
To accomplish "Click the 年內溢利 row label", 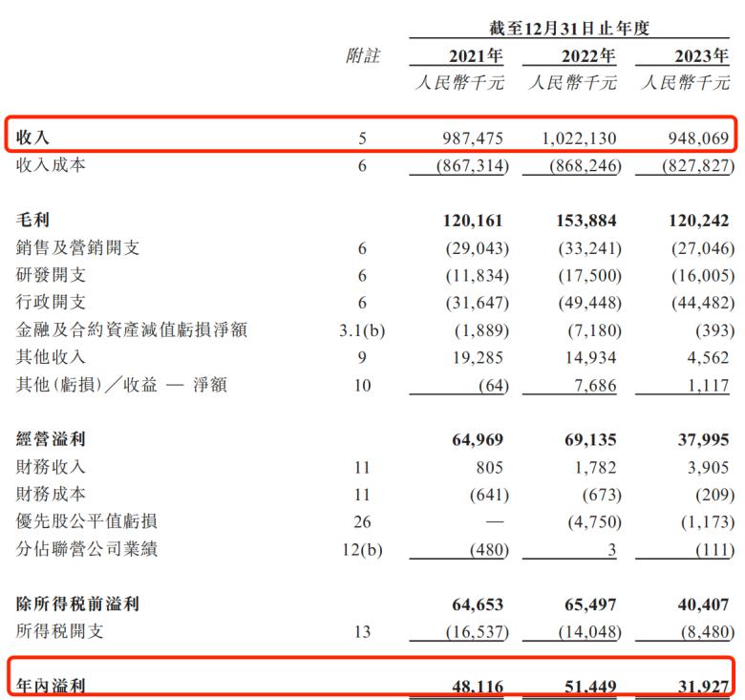I will 51,686.
